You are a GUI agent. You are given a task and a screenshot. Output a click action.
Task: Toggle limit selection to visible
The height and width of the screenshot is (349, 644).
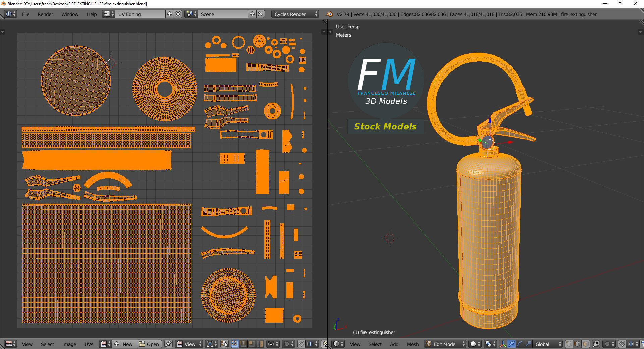596,344
